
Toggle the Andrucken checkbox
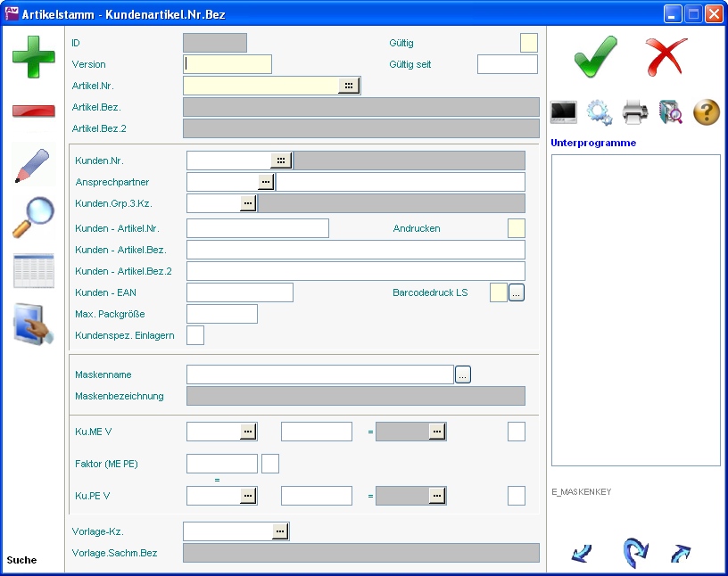click(x=517, y=228)
